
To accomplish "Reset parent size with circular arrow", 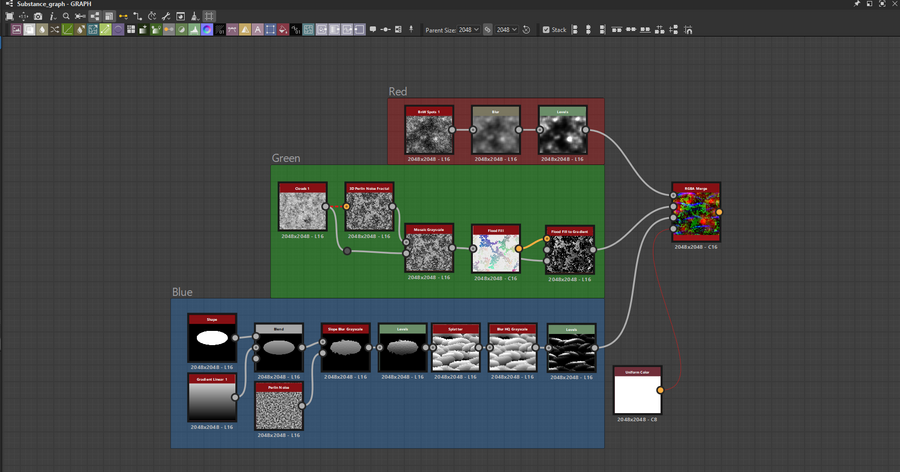I will tap(527, 30).
